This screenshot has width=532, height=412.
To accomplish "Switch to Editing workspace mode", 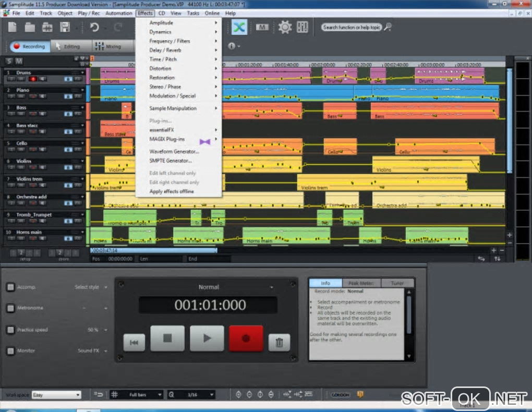I will click(x=71, y=46).
